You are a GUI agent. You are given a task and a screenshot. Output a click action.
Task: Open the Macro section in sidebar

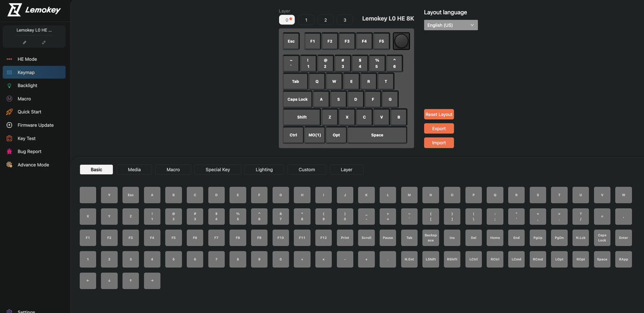tap(24, 99)
